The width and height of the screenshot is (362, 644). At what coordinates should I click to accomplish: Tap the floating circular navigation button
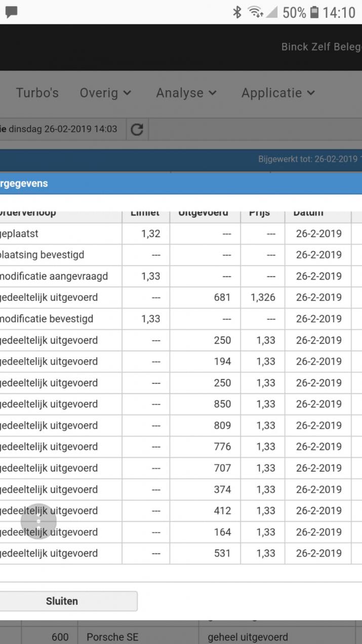[x=38, y=521]
